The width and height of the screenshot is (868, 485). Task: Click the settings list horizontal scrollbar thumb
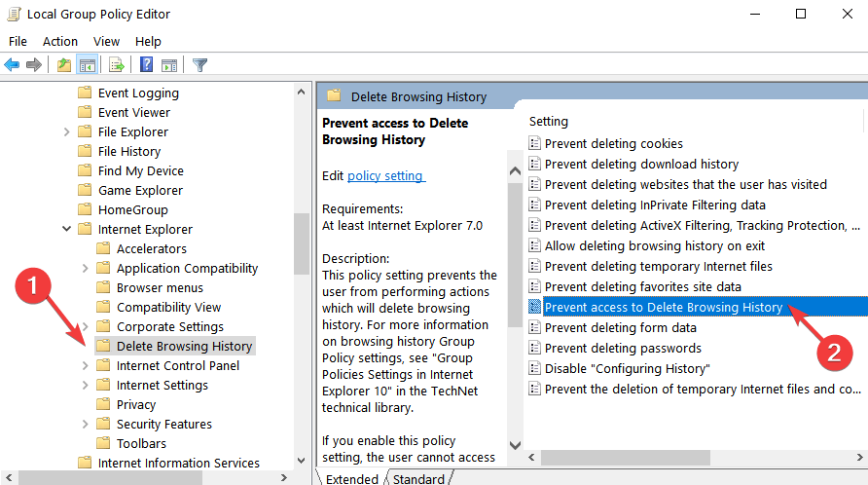coord(626,458)
